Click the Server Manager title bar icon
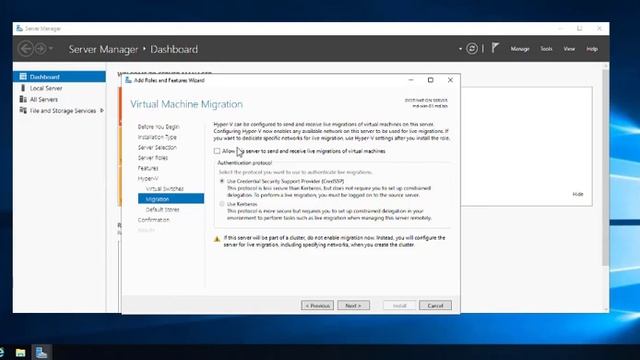The height and width of the screenshot is (360, 640). [19, 28]
